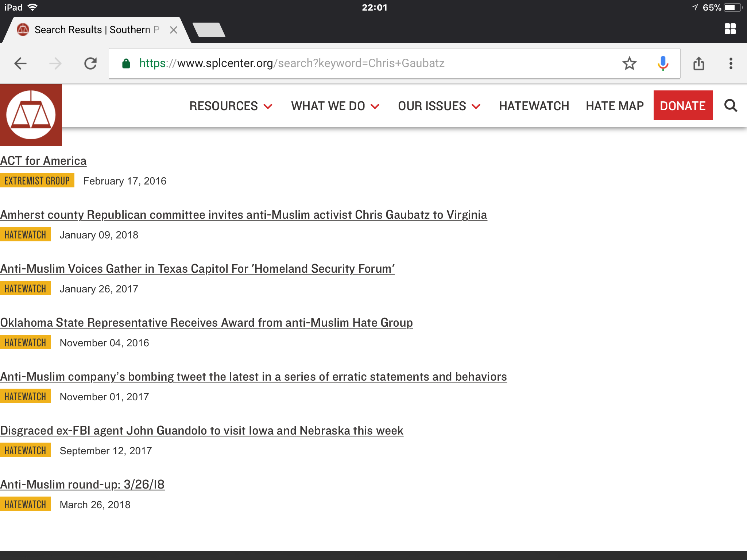Bookmark page with the star icon
Image resolution: width=747 pixels, height=560 pixels.
(x=629, y=63)
